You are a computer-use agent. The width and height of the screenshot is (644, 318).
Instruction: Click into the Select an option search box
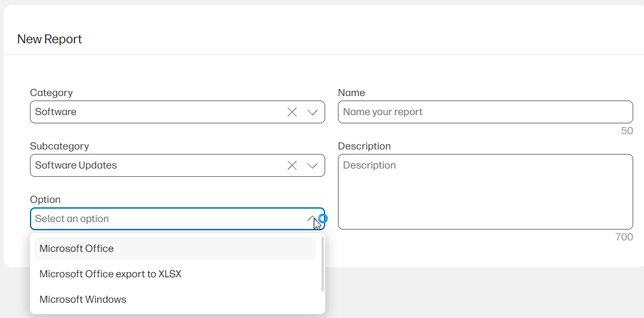165,219
